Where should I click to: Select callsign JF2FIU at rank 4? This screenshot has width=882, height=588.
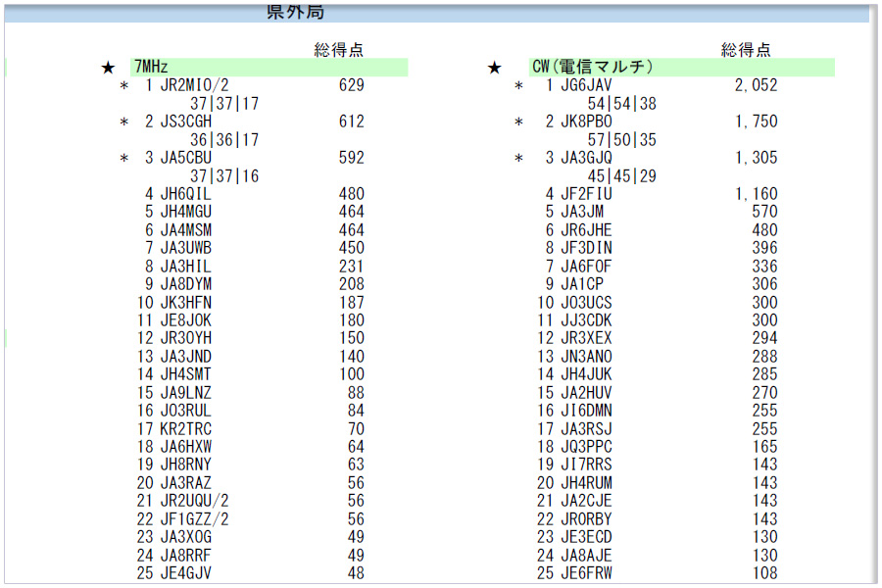(x=586, y=194)
